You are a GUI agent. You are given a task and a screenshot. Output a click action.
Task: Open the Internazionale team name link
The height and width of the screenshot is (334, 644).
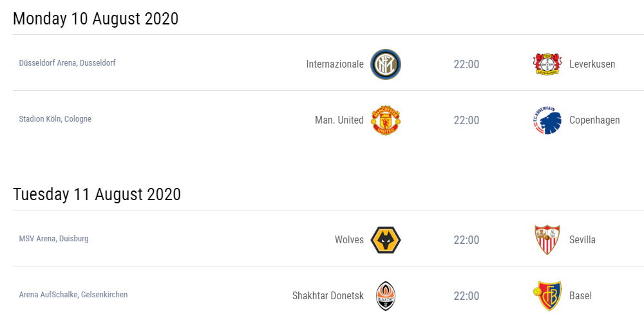335,64
